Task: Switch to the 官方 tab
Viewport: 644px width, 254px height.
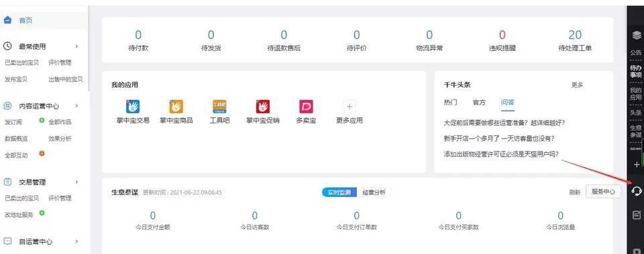Action: [479, 103]
